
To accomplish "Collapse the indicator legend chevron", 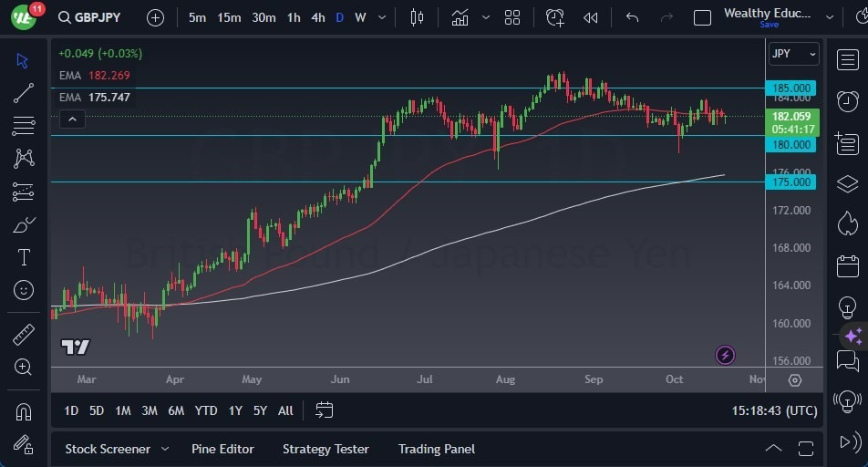I will (x=72, y=119).
